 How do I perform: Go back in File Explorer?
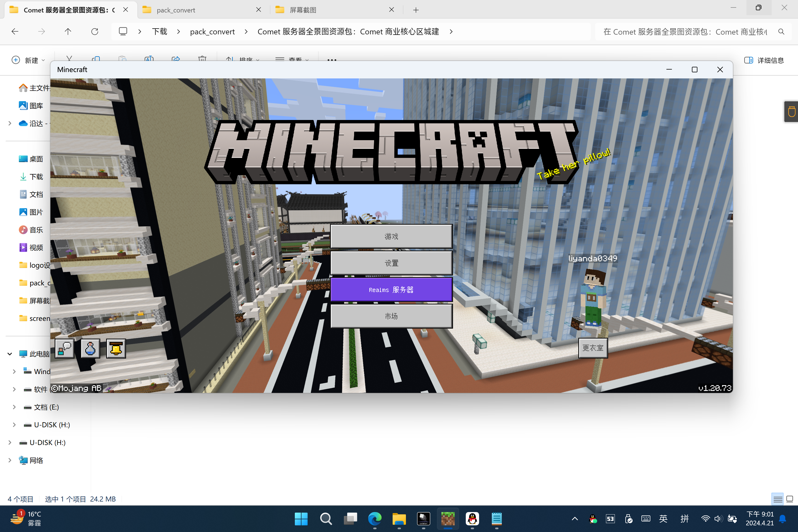pyautogui.click(x=15, y=32)
